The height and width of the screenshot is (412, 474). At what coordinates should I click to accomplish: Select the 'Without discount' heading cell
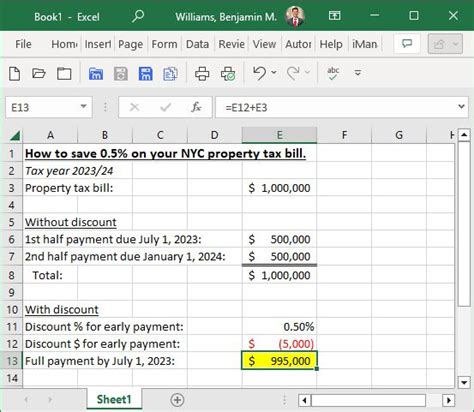[x=71, y=222]
